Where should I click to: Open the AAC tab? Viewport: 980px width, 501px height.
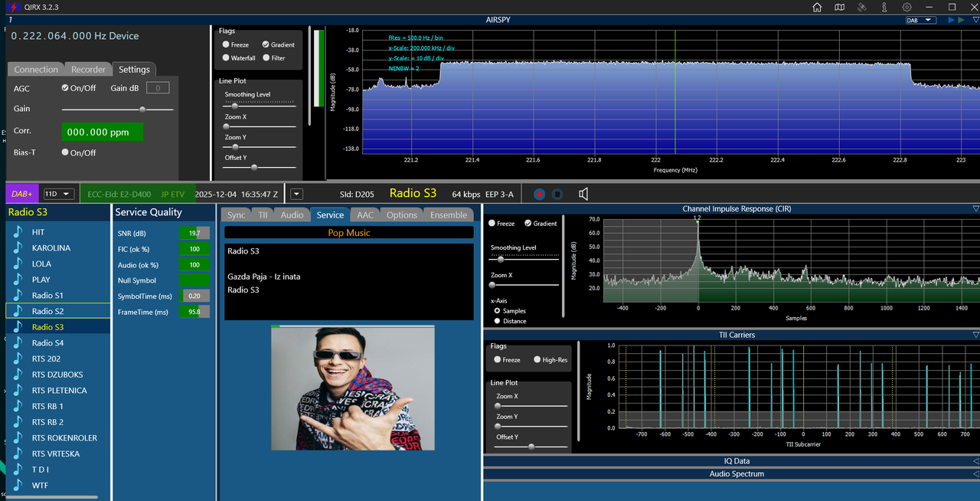click(365, 215)
